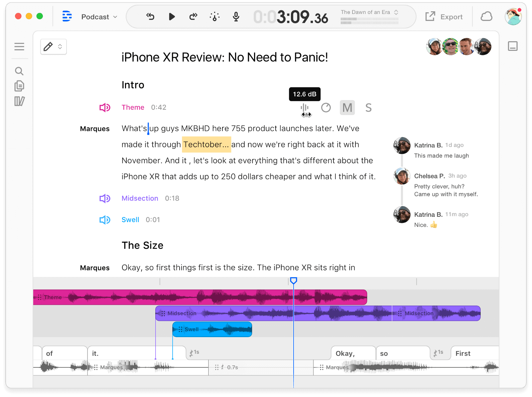Select the first purple Midsection clip
This screenshot has width=532, height=397.
pyautogui.click(x=274, y=313)
